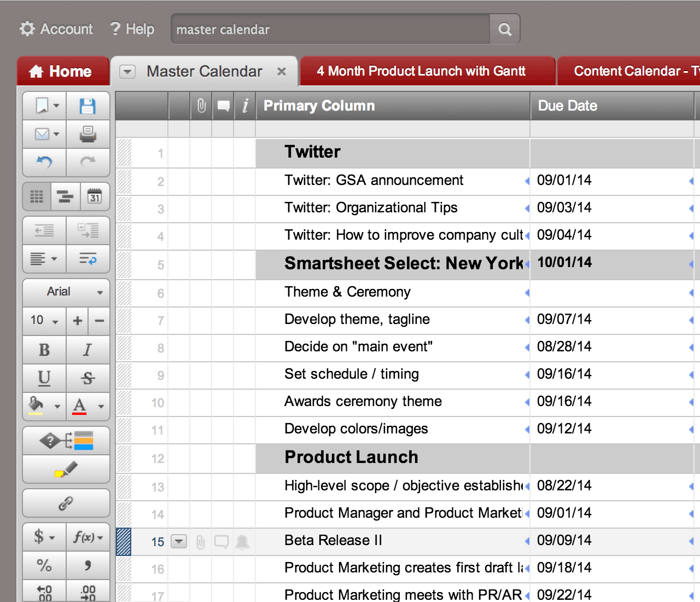Open the font size 10 dropdown
Viewport: 700px width, 602px height.
click(44, 320)
